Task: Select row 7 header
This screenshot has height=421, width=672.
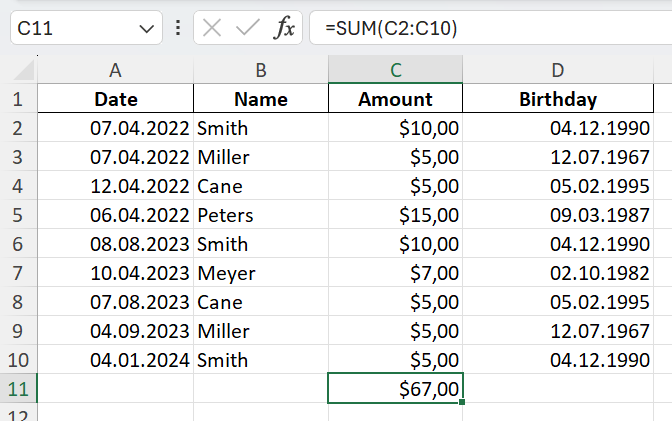Action: pos(18,273)
